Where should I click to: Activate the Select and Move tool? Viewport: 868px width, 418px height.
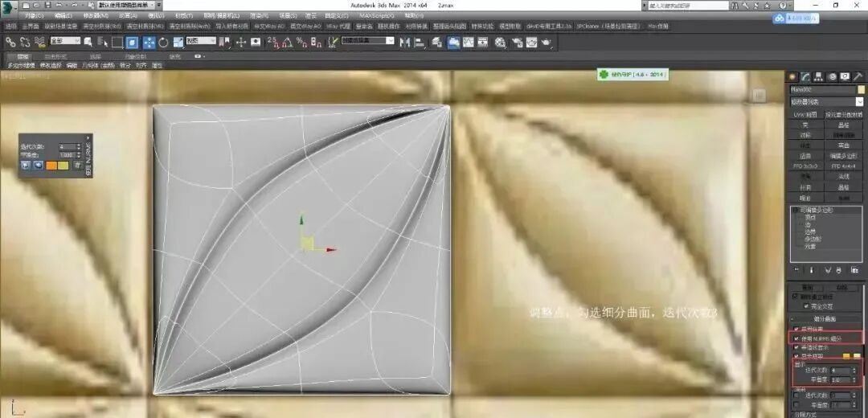click(x=149, y=42)
